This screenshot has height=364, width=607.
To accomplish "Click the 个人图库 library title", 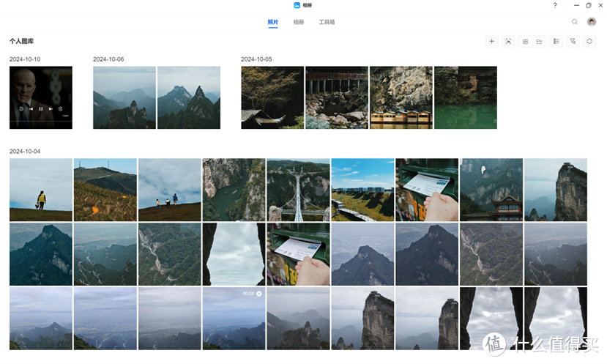I will (x=21, y=42).
